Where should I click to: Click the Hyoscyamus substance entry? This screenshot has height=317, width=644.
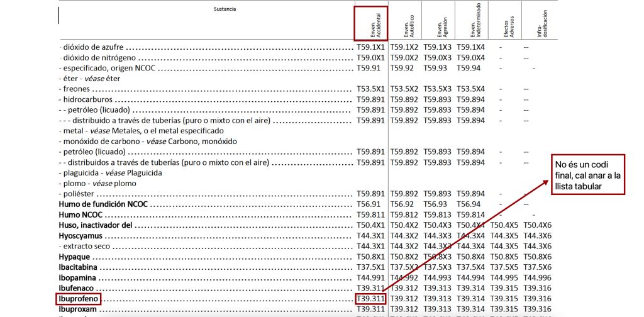click(x=80, y=236)
